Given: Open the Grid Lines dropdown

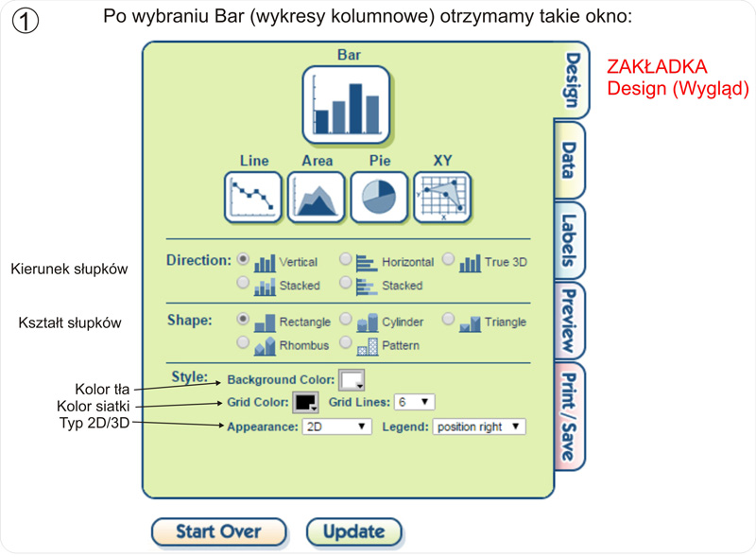Looking at the screenshot, I should (414, 402).
